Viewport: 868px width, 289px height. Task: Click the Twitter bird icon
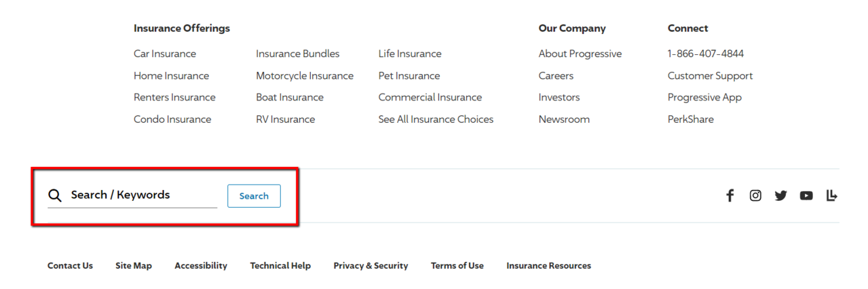tap(780, 195)
